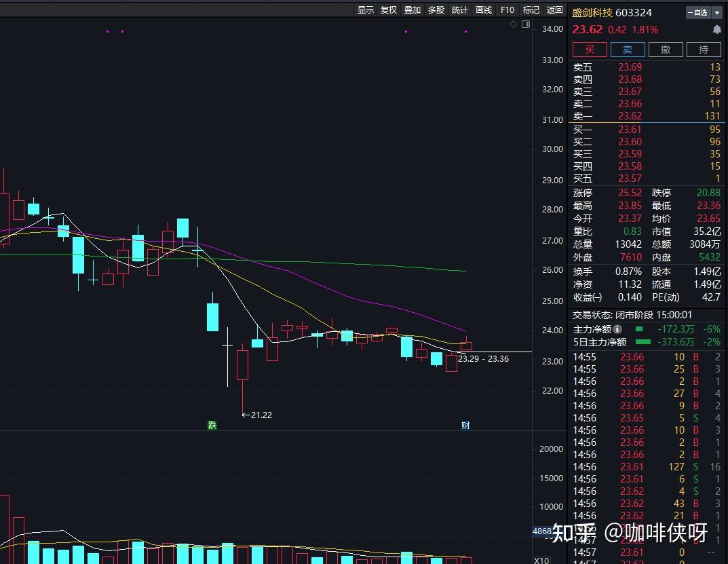
Task: Click the green 跌 marker below the chart
Action: pos(212,426)
